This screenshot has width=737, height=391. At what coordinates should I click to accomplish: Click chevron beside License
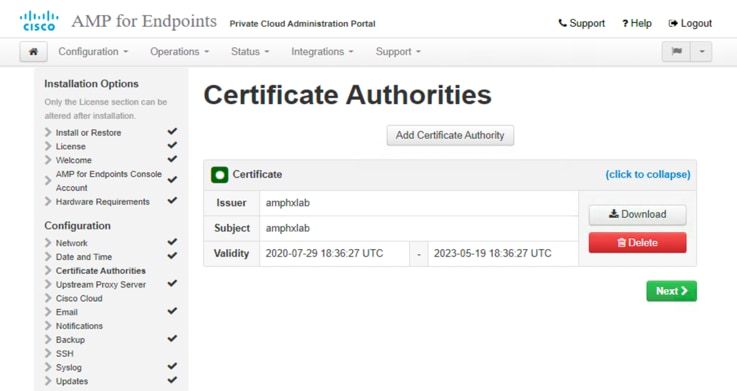(x=48, y=146)
